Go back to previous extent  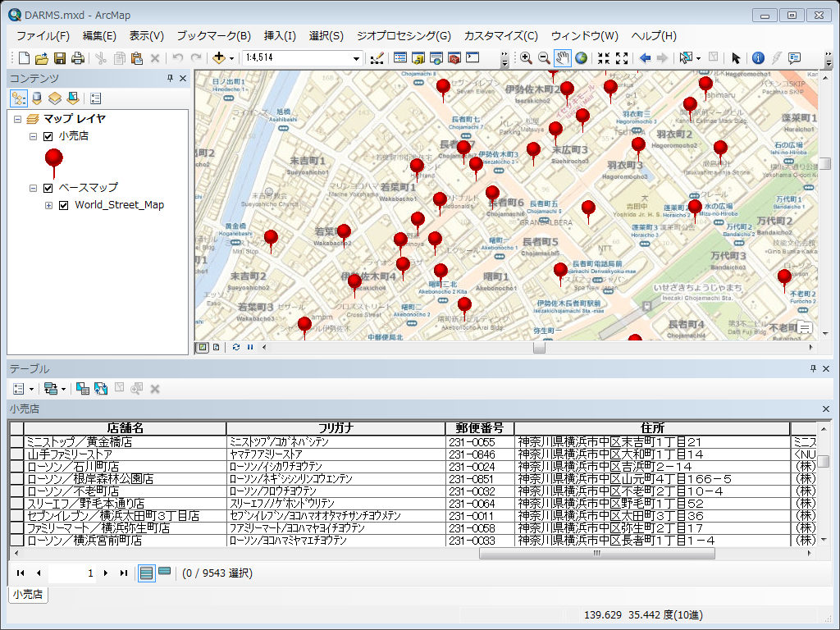[x=645, y=58]
